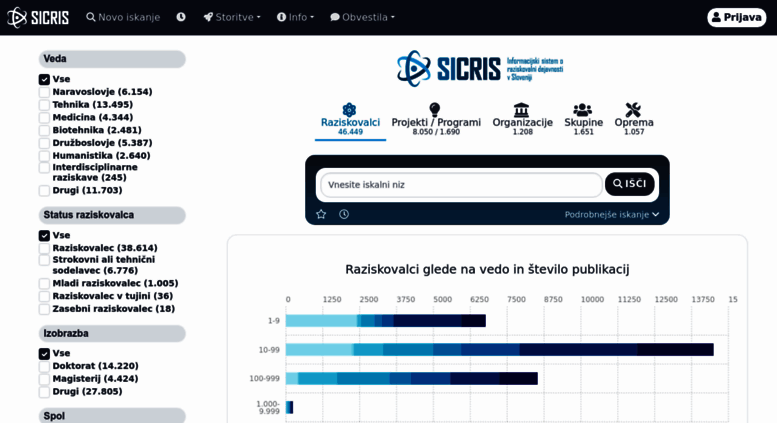Viewport: 777px width, 423px height.
Task: Check Strokovni ali tehnični sodelavec filter
Action: coord(44,260)
